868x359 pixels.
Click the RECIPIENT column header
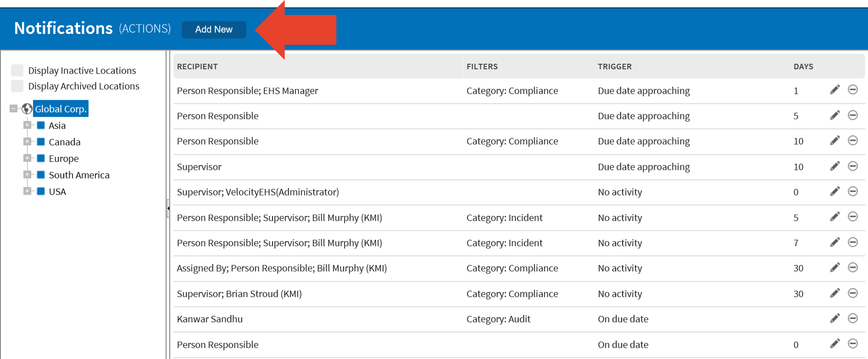[x=197, y=67]
